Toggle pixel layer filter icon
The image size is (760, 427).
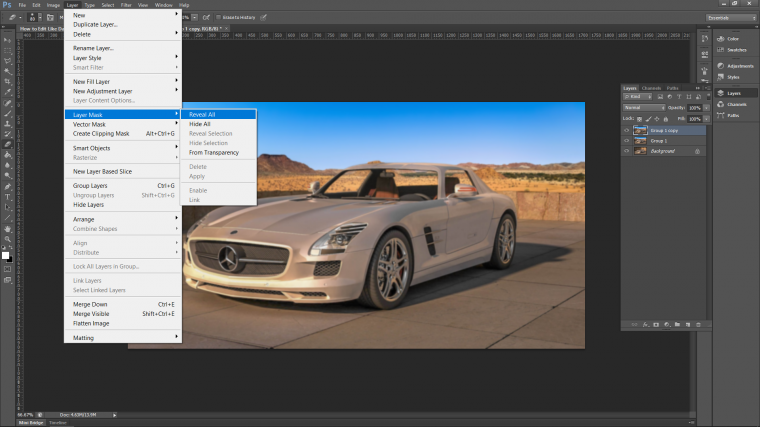coord(660,97)
